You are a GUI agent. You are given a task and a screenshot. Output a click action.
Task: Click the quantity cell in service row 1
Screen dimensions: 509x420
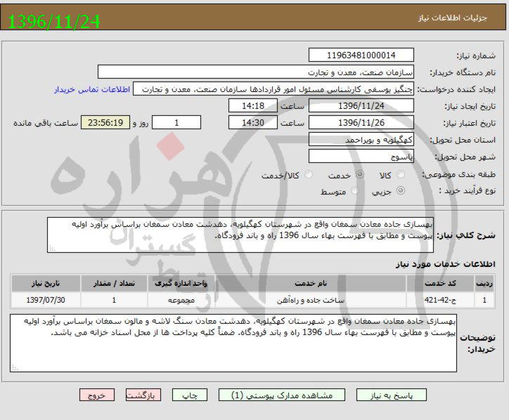(114, 300)
